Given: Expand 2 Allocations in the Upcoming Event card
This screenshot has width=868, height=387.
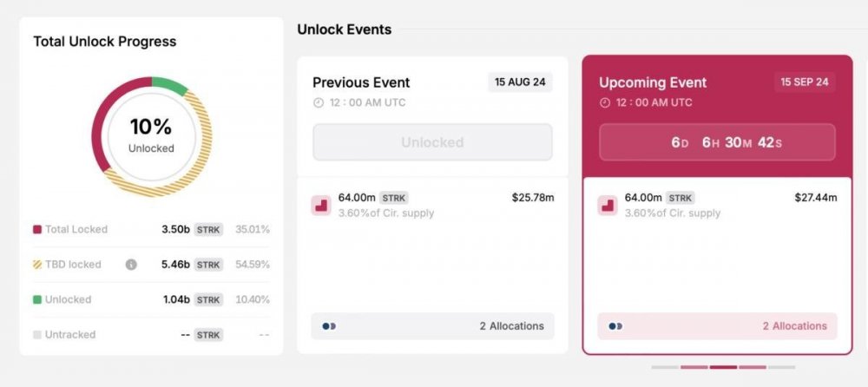Looking at the screenshot, I should pos(794,326).
